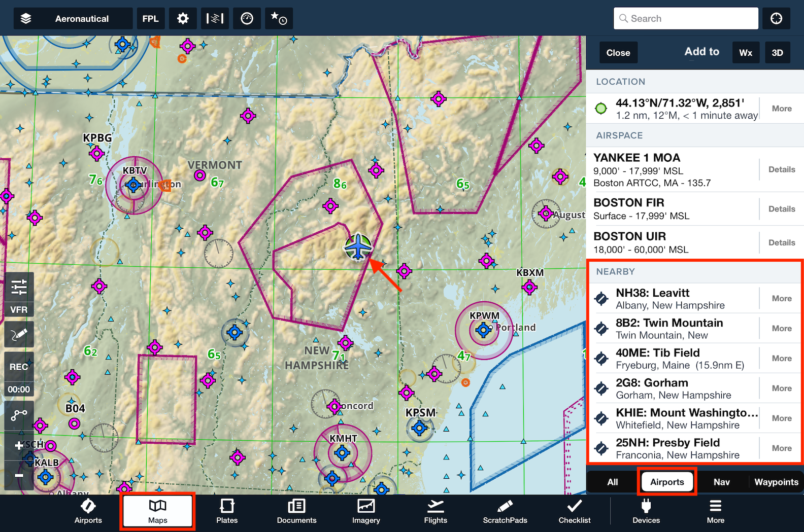Open the More tab in bottom bar
Viewport: 804px width, 532px height.
point(716,511)
